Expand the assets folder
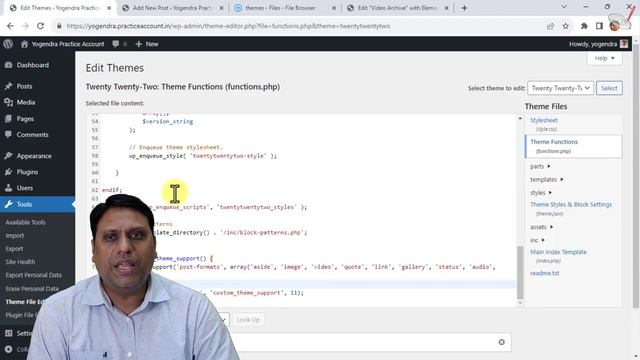This screenshot has height=360, width=640. pos(542,227)
